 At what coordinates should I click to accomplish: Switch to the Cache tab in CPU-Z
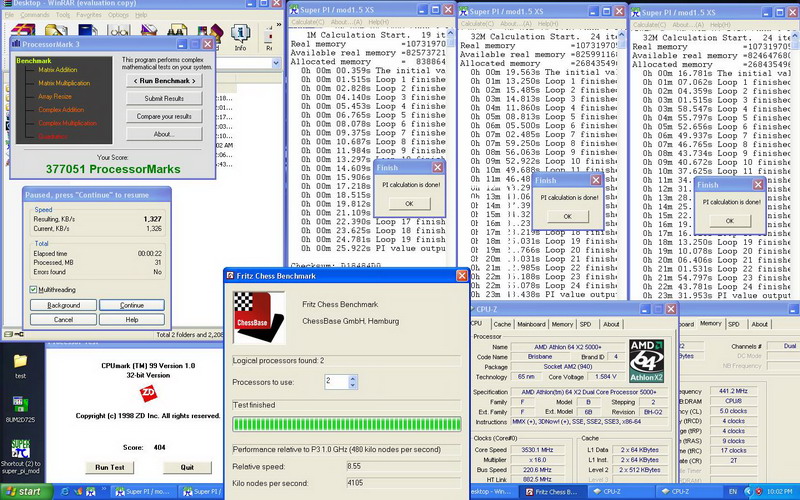(x=502, y=324)
